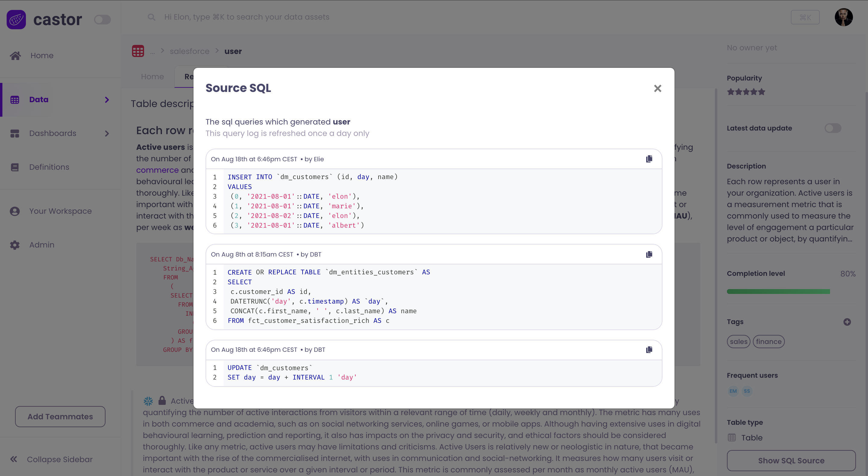Copy the INSERT INTO query by Elie
Screen dimensions: 868x476
649,159
